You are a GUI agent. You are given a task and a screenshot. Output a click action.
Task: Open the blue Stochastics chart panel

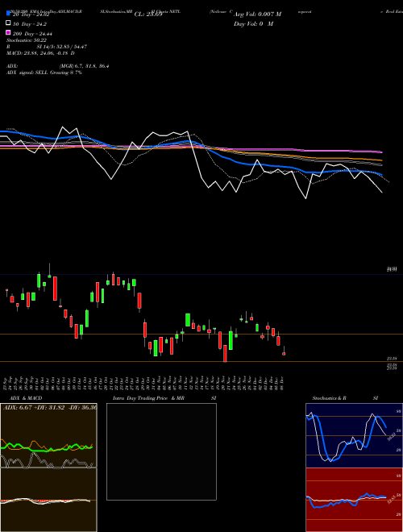pos(354,435)
